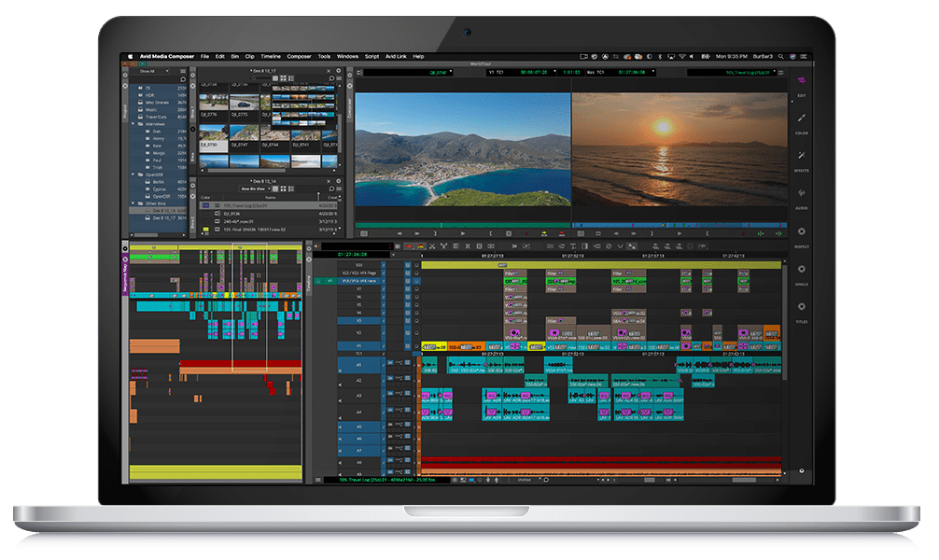Open the Color workspace icon

(x=801, y=118)
